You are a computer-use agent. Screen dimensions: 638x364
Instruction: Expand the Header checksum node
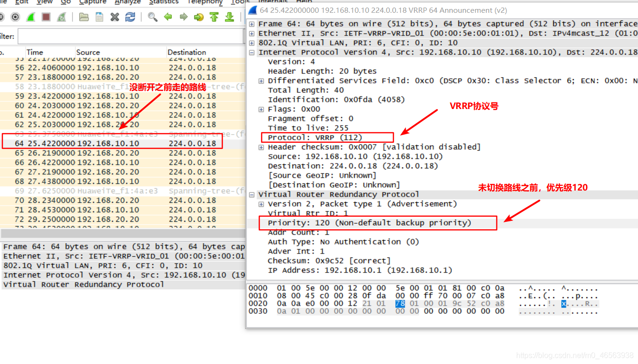tap(261, 147)
